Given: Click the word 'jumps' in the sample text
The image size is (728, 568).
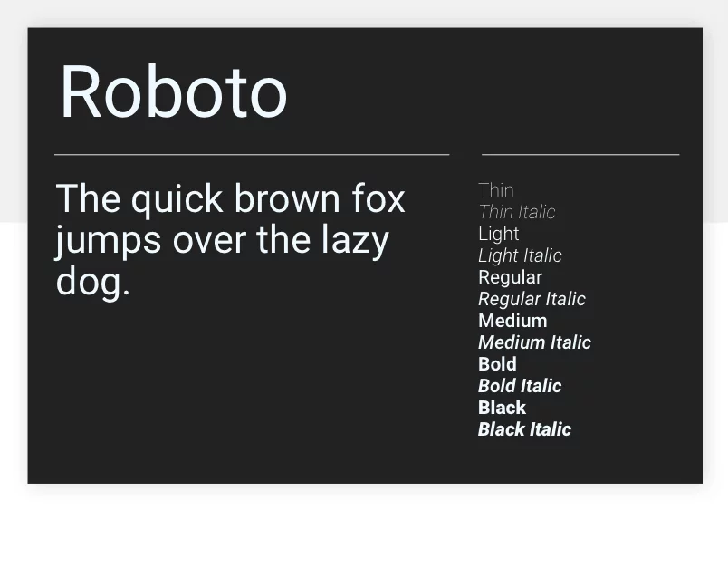Looking at the screenshot, I should [108, 242].
